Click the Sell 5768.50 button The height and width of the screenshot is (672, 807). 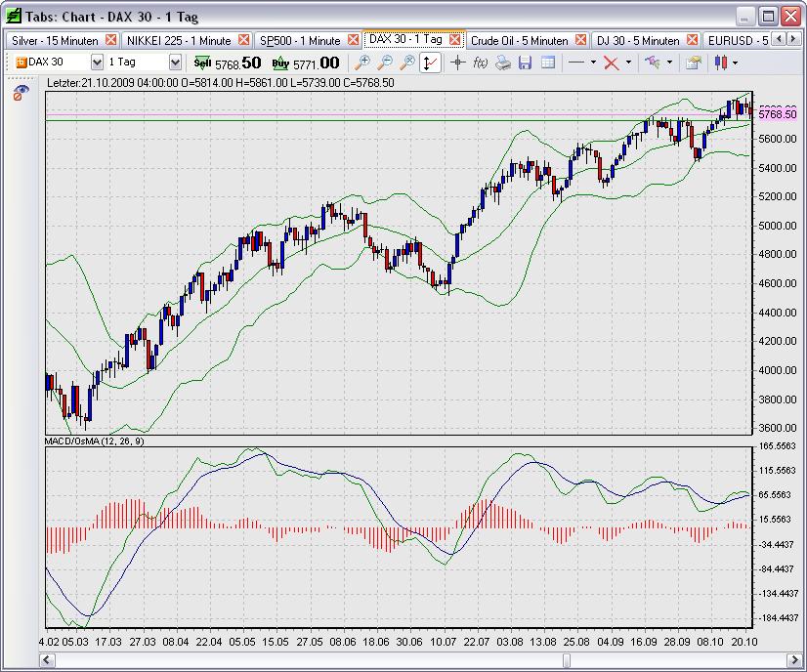pyautogui.click(x=227, y=63)
